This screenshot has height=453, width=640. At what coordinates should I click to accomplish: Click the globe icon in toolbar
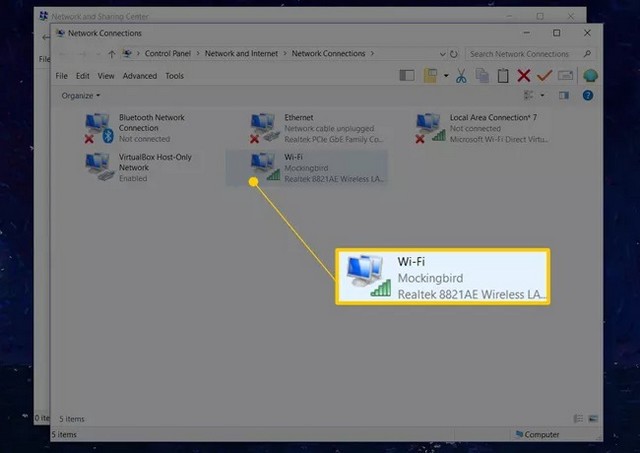point(590,76)
